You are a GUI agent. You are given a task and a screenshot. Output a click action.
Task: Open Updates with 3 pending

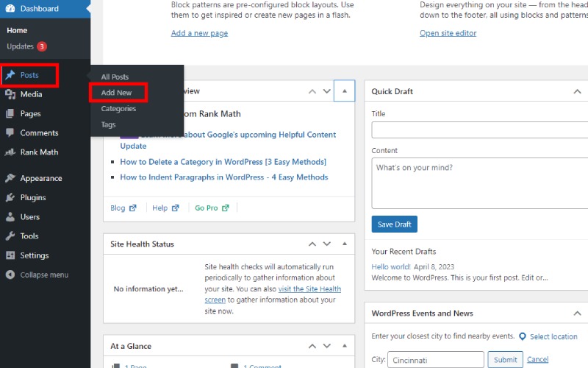click(26, 46)
